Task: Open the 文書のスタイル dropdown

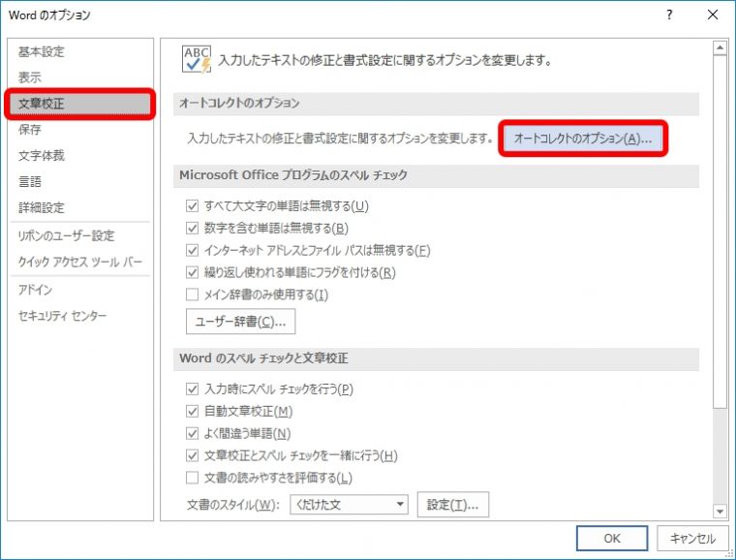Action: point(349,505)
